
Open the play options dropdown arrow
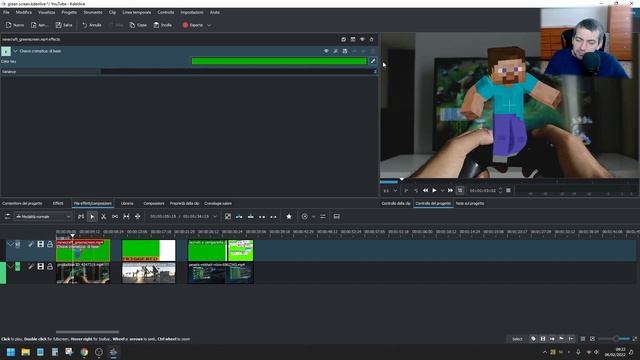442,191
